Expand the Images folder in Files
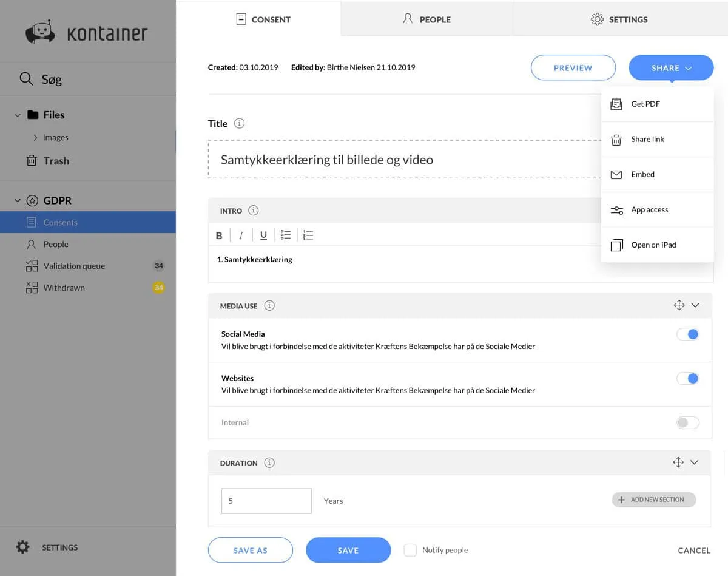The height and width of the screenshot is (576, 728). (x=36, y=138)
